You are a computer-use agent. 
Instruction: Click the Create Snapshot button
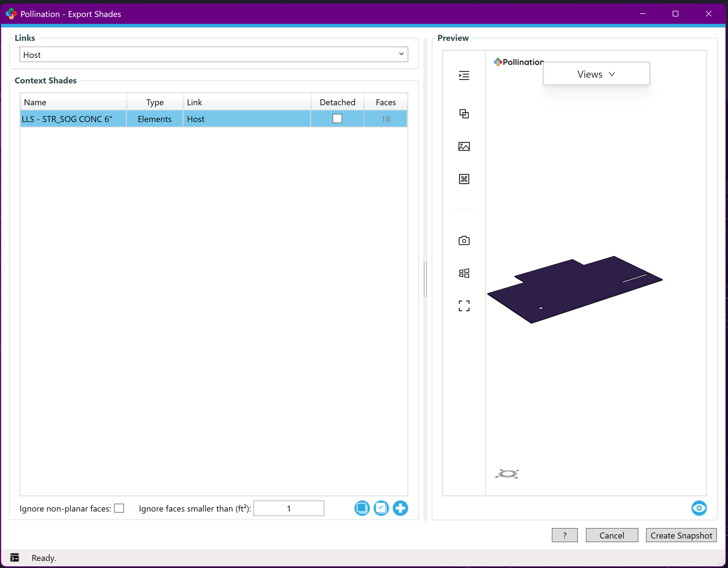point(681,535)
